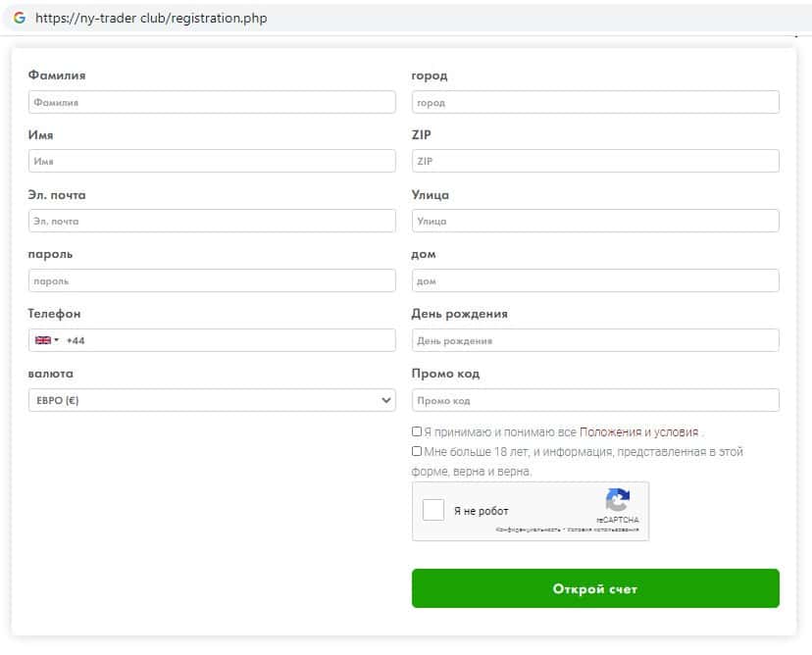Viewport: 812px width, 655px height.
Task: Select the Улица street field
Action: pyautogui.click(x=595, y=221)
